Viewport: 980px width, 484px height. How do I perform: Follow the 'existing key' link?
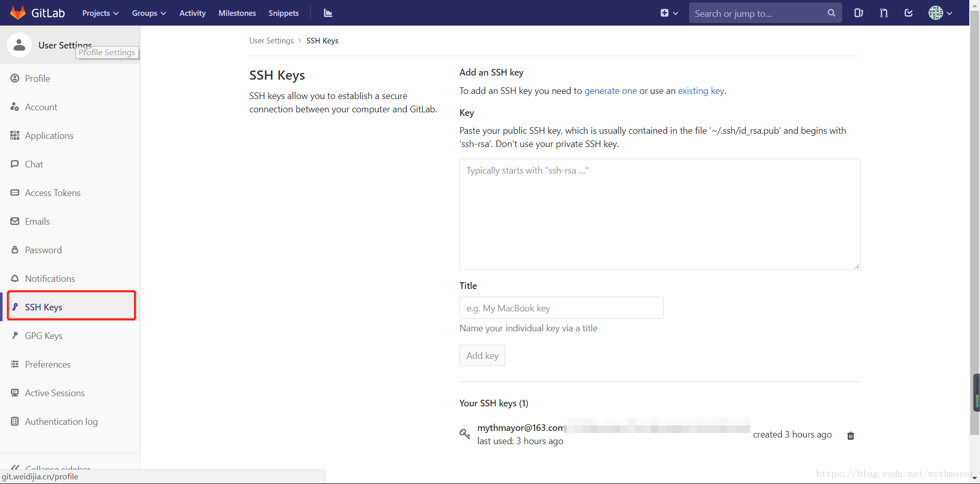coord(701,91)
